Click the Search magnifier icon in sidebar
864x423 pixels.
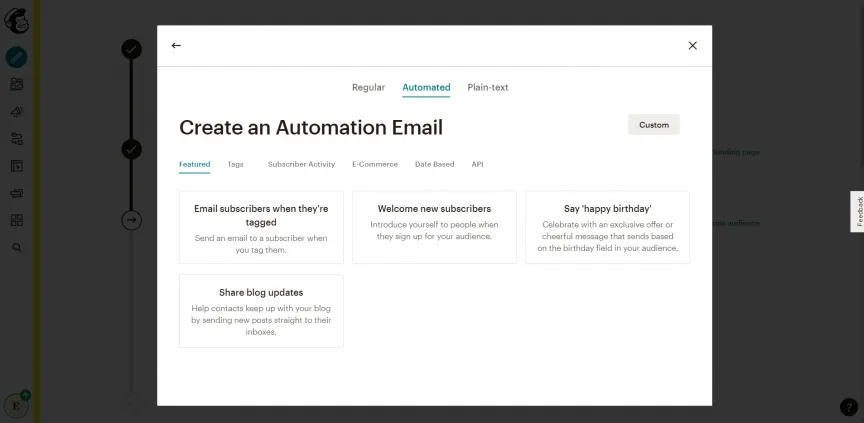(x=17, y=247)
